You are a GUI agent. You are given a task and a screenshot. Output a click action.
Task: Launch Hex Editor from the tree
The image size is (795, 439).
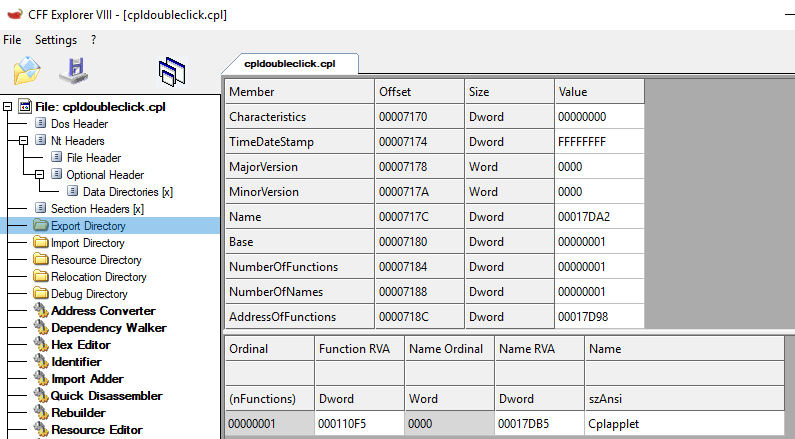point(81,345)
